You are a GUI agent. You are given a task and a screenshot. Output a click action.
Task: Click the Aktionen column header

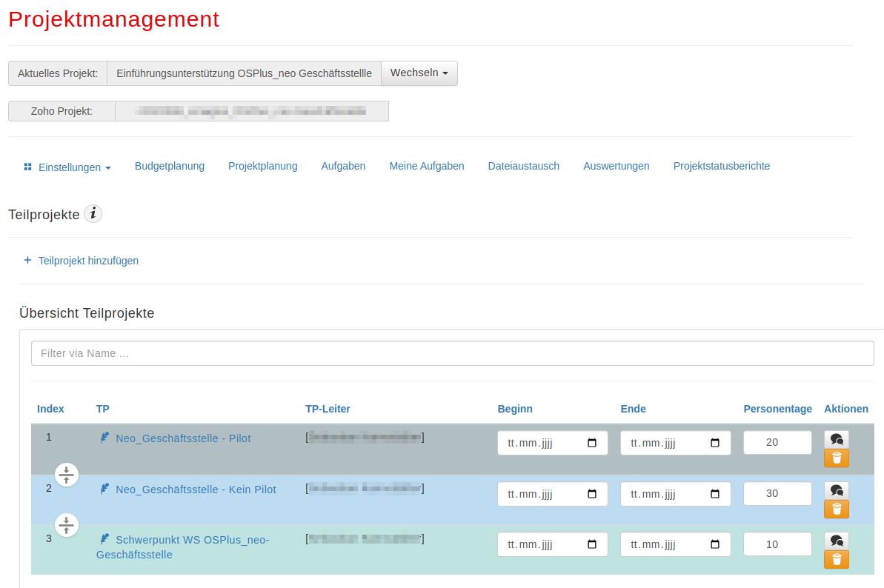pos(846,409)
